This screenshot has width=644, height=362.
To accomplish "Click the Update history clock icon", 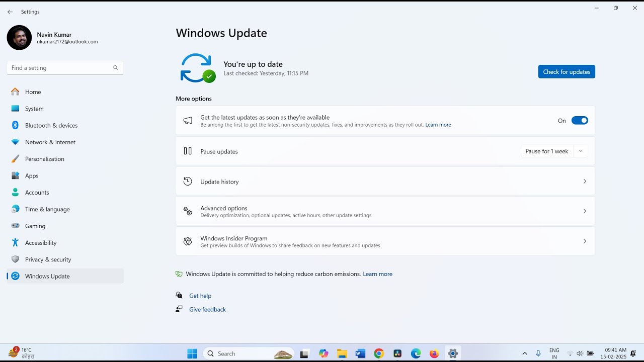I will coord(188,182).
